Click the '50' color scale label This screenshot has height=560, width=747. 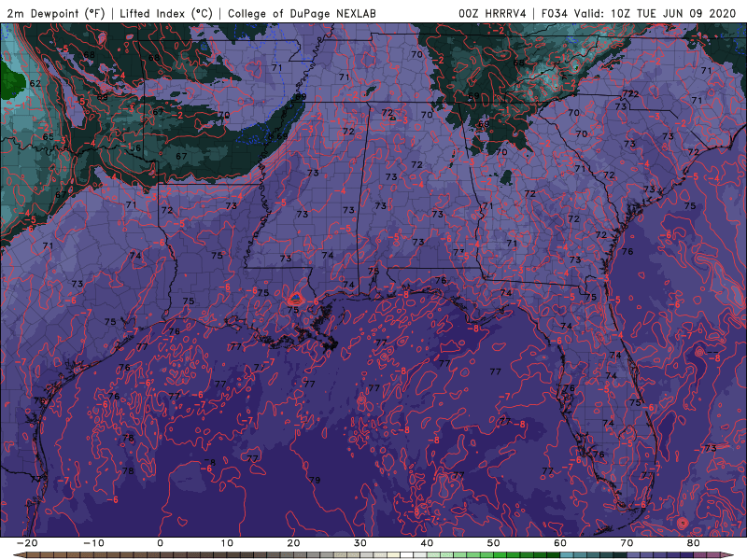coord(494,543)
